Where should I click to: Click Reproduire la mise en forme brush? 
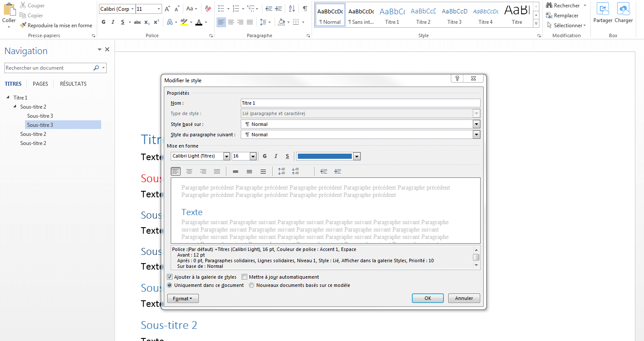pyautogui.click(x=23, y=26)
